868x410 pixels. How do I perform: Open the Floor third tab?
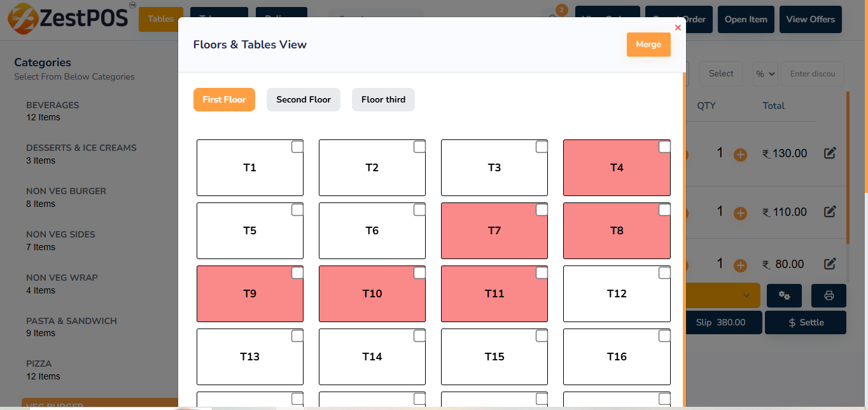383,100
